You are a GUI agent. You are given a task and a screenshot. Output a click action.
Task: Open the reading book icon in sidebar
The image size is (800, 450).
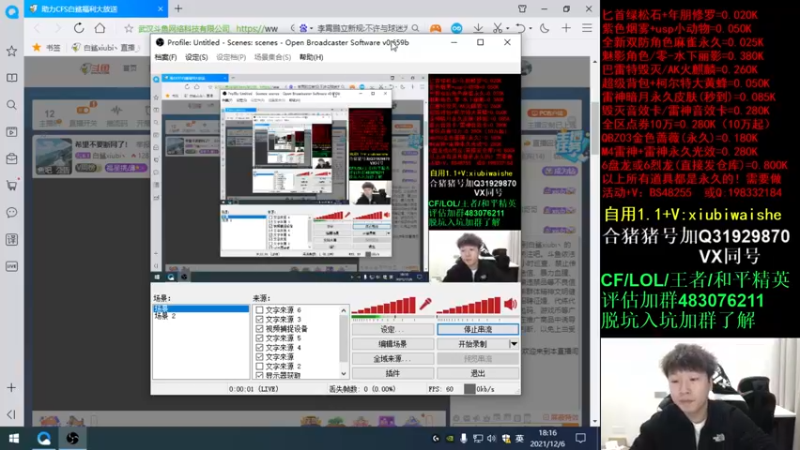tap(12, 78)
